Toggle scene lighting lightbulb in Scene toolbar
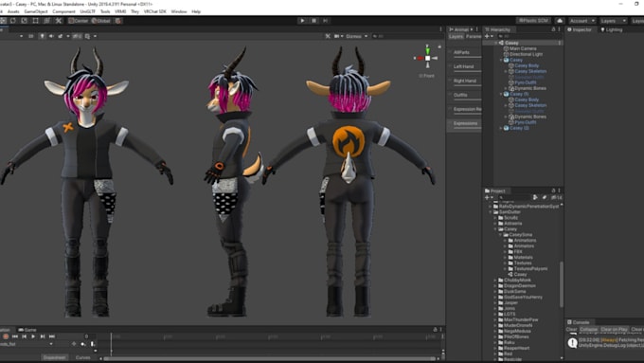The image size is (644, 363). pyautogui.click(x=42, y=36)
